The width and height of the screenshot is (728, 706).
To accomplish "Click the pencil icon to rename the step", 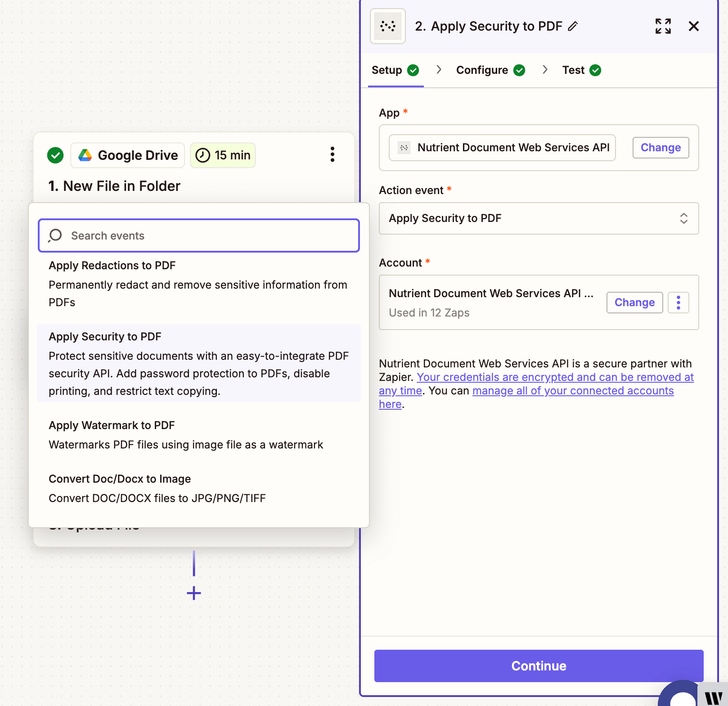I will coord(573,27).
